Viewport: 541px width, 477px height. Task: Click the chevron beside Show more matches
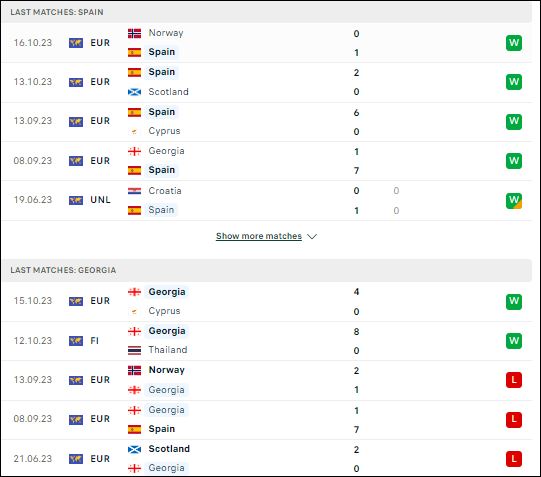pyautogui.click(x=312, y=237)
